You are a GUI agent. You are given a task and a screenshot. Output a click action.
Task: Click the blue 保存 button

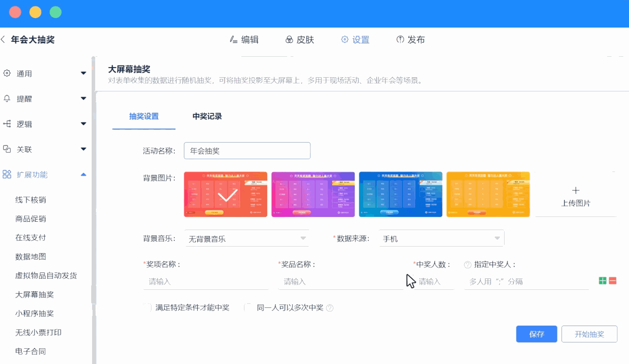pyautogui.click(x=536, y=334)
